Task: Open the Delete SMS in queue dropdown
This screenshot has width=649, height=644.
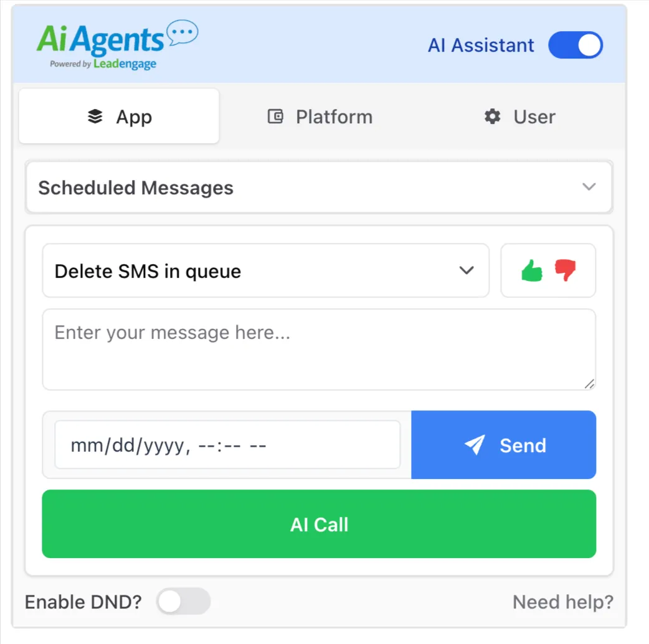Action: coord(266,271)
